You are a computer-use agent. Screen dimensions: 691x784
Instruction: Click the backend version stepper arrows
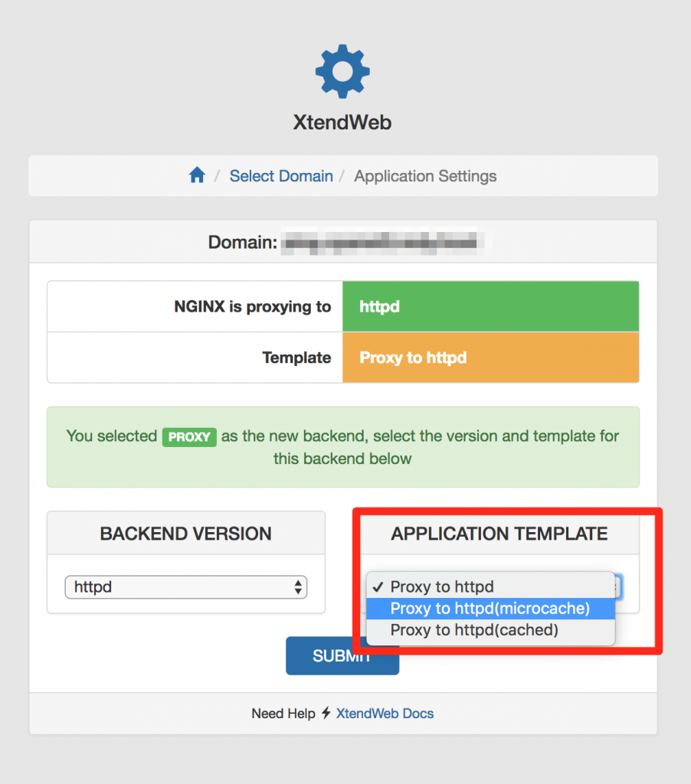298,587
